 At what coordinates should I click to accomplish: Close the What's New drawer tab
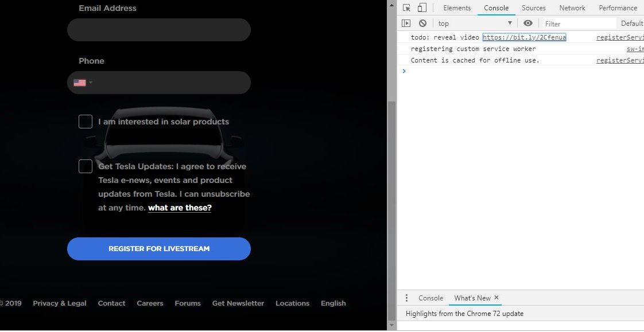pyautogui.click(x=496, y=298)
